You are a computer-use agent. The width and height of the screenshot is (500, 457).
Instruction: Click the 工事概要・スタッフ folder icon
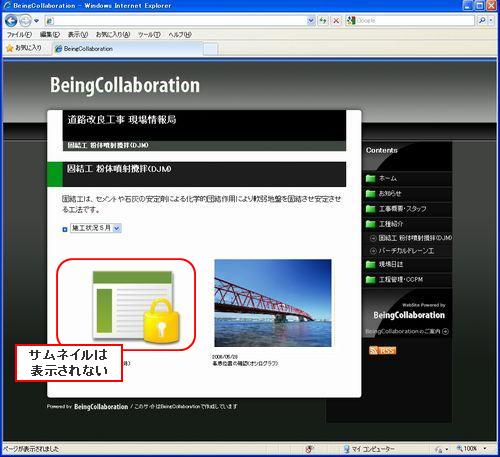pyautogui.click(x=371, y=209)
